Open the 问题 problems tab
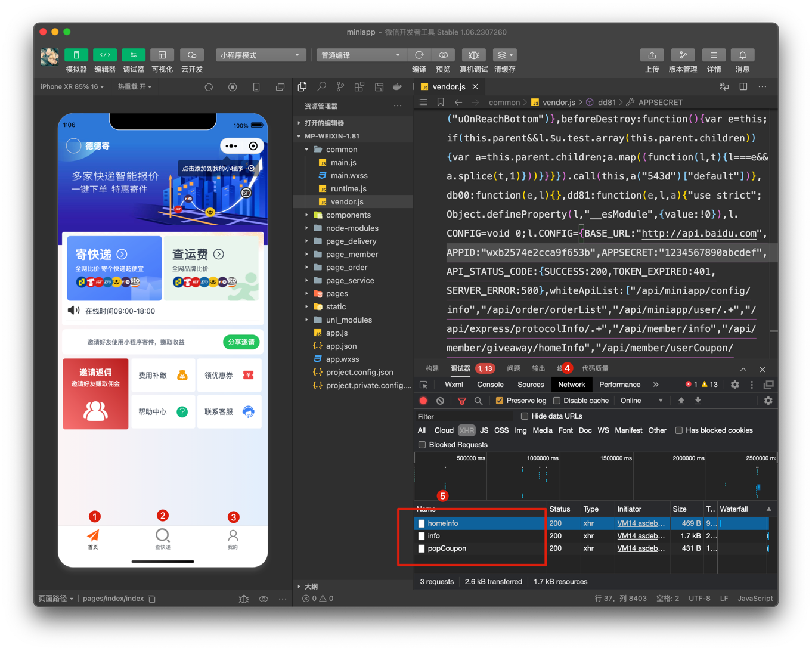 tap(513, 368)
